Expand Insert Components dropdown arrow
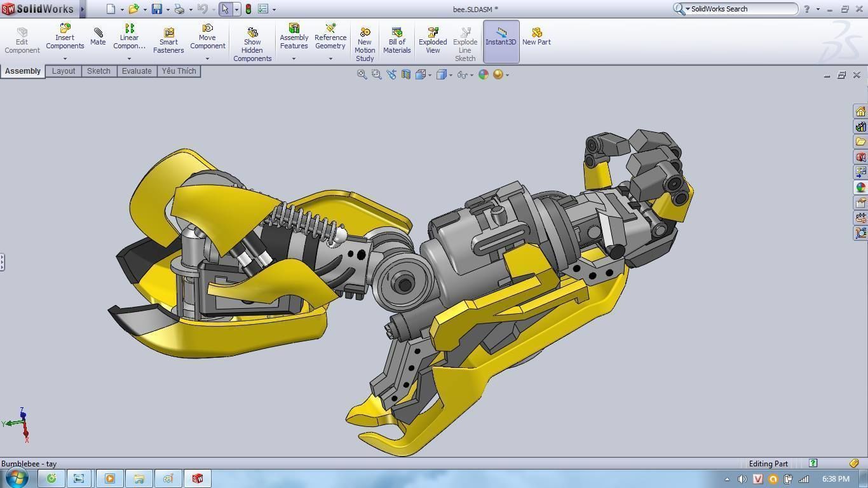868x488 pixels. click(65, 58)
